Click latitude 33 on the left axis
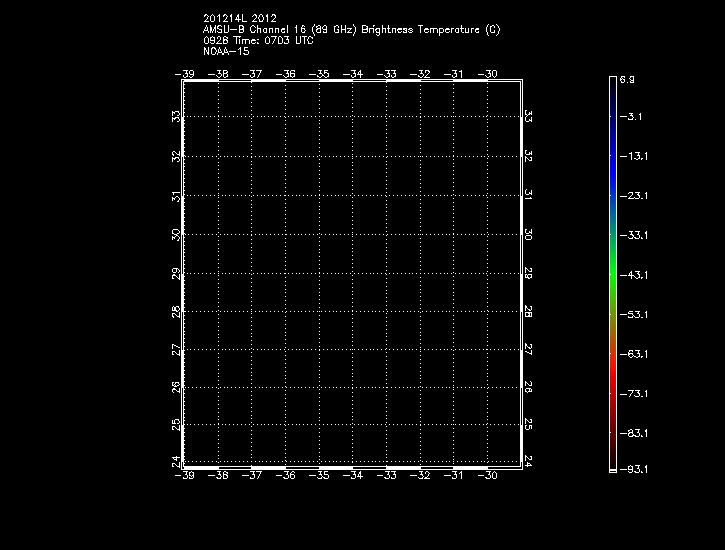Image resolution: width=725 pixels, height=550 pixels. [x=176, y=117]
